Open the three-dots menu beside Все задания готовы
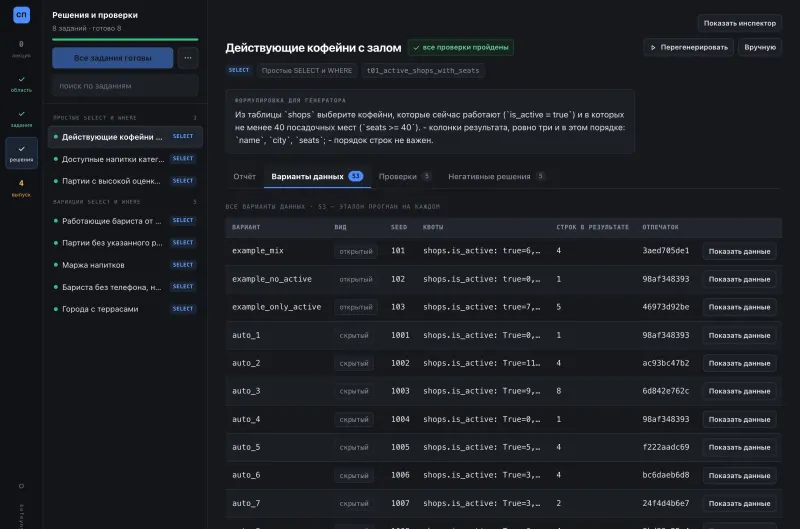The height and width of the screenshot is (529, 800). 188,58
